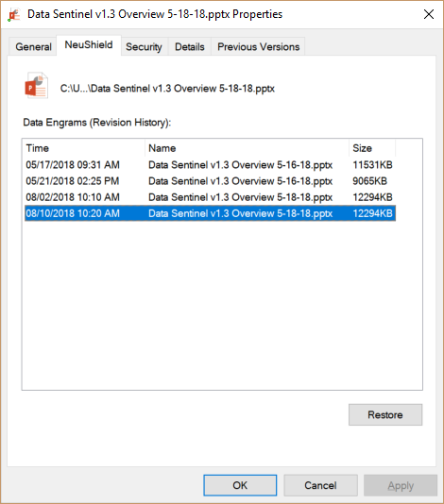
Task: Select the 05/17/2018 09:31 AM revision
Action: (210, 165)
